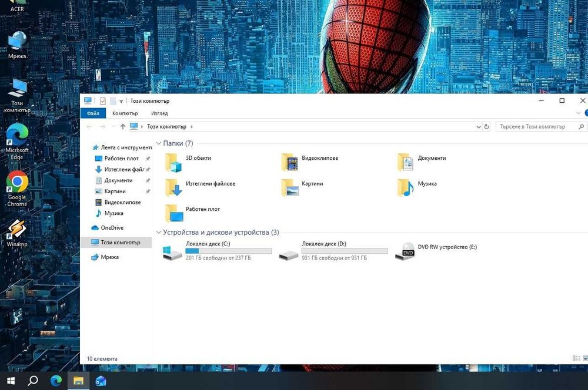Collapse the Устройства и дискови устройства group
Screen dimensions: 588x390
[159, 232]
